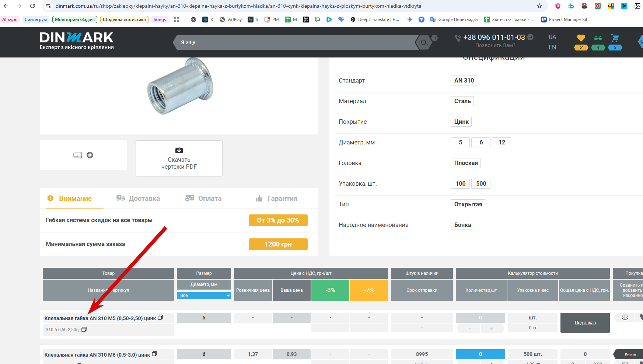Click the 'Цинк' coating tag
The width and height of the screenshot is (643, 364).
pyautogui.click(x=461, y=122)
